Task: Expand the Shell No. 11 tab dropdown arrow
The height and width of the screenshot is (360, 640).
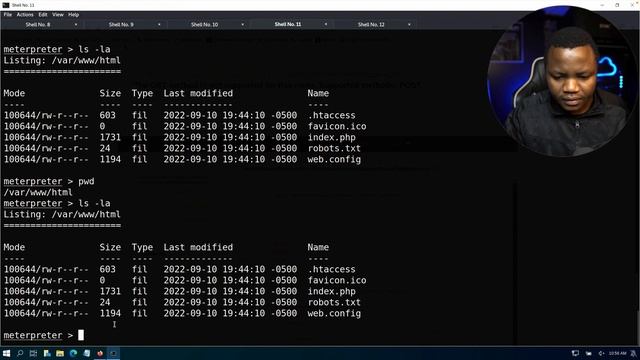Action: click(x=326, y=24)
